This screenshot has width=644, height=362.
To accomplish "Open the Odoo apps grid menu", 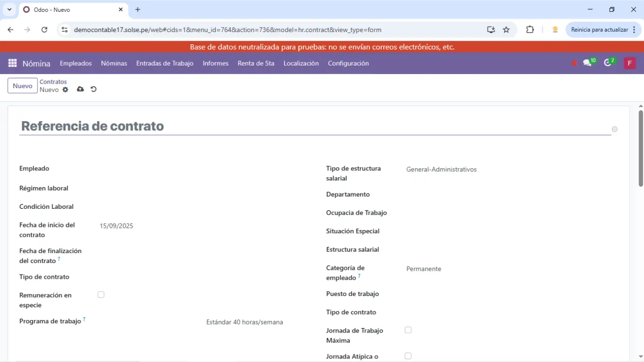I will [x=12, y=63].
